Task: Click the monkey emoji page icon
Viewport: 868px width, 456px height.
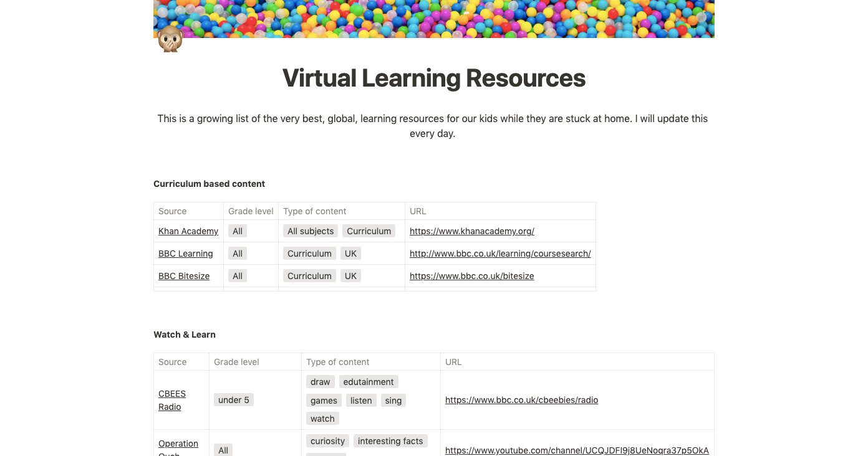Action: coord(170,40)
